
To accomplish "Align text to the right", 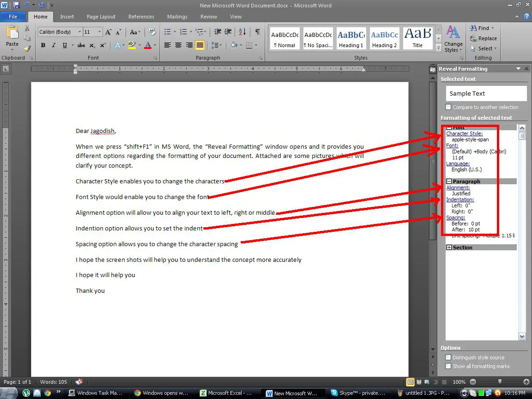I will tap(189, 45).
